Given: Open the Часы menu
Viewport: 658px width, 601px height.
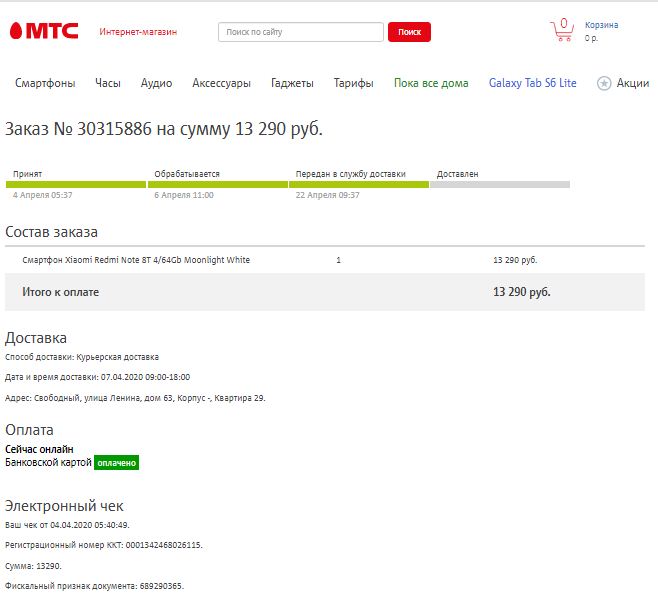Looking at the screenshot, I should (108, 83).
